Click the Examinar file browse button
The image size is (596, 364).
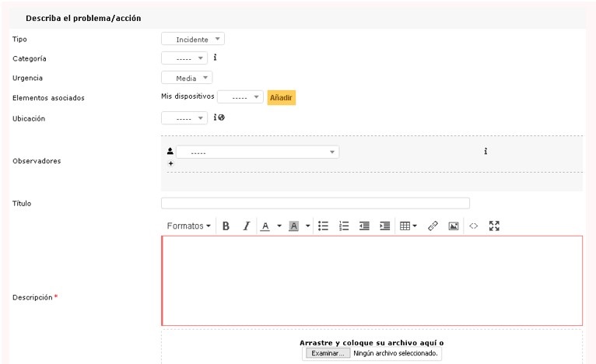(326, 353)
